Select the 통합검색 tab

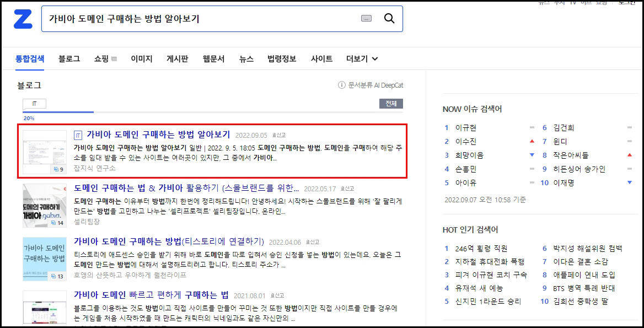(30, 58)
